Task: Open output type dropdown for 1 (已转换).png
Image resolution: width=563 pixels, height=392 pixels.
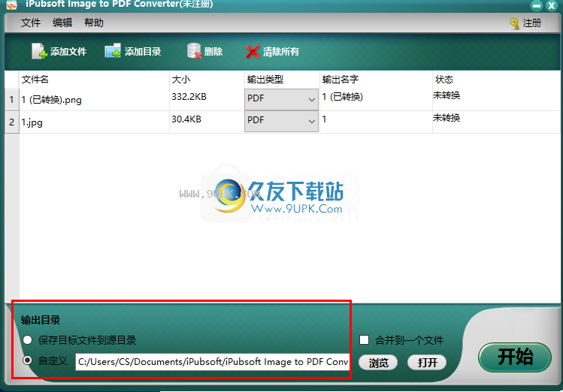Action: tap(281, 99)
